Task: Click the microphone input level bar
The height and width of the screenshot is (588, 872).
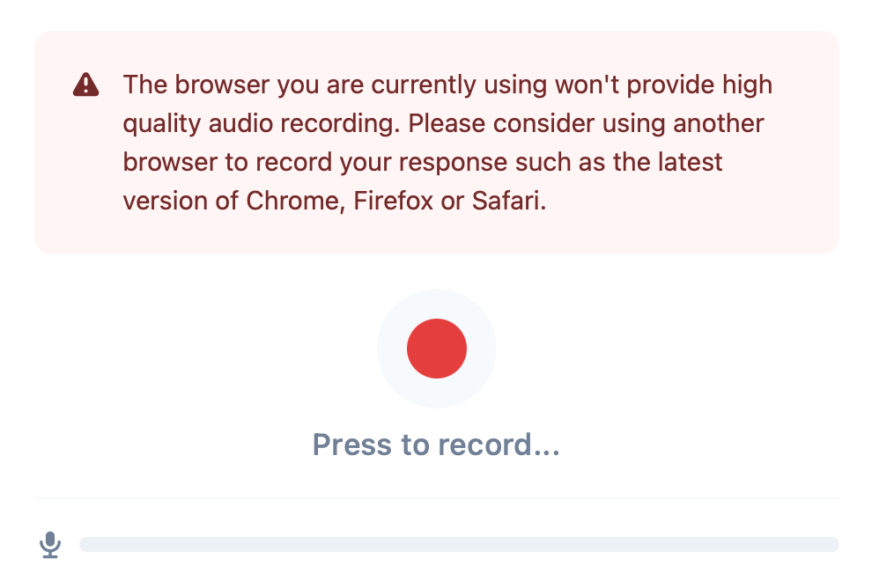Action: (x=458, y=544)
